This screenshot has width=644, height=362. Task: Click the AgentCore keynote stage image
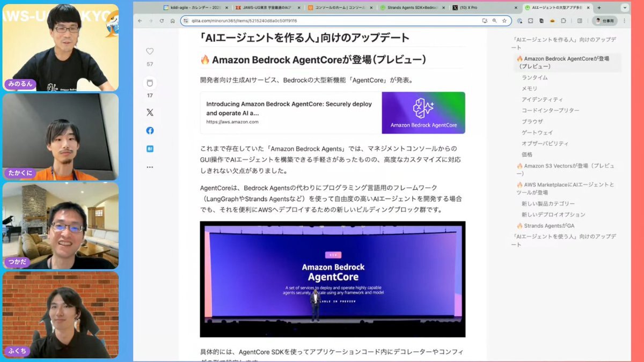pyautogui.click(x=332, y=279)
